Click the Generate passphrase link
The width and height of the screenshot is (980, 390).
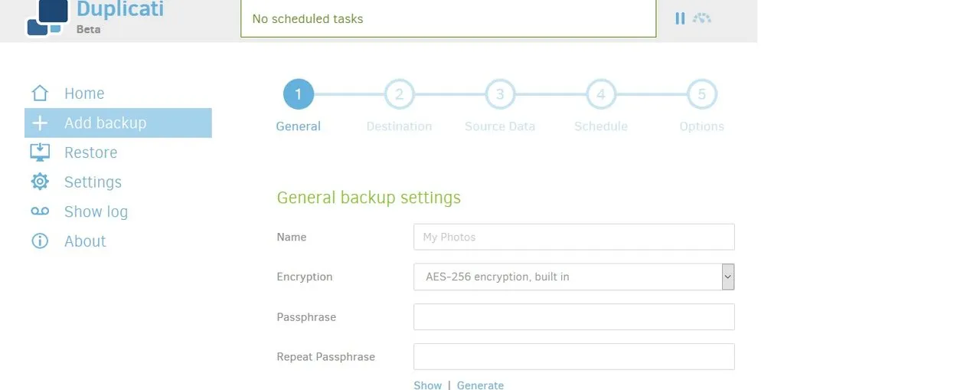(480, 385)
